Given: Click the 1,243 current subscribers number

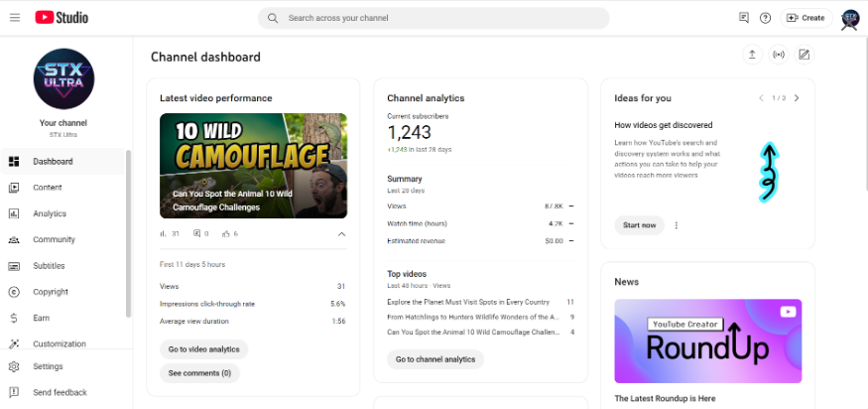Looking at the screenshot, I should [x=409, y=132].
